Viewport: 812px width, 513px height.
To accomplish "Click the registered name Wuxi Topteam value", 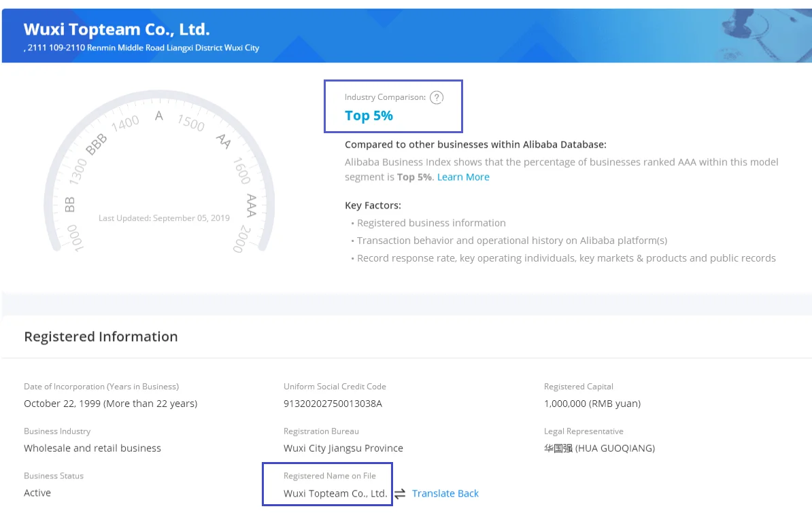I will tap(335, 493).
